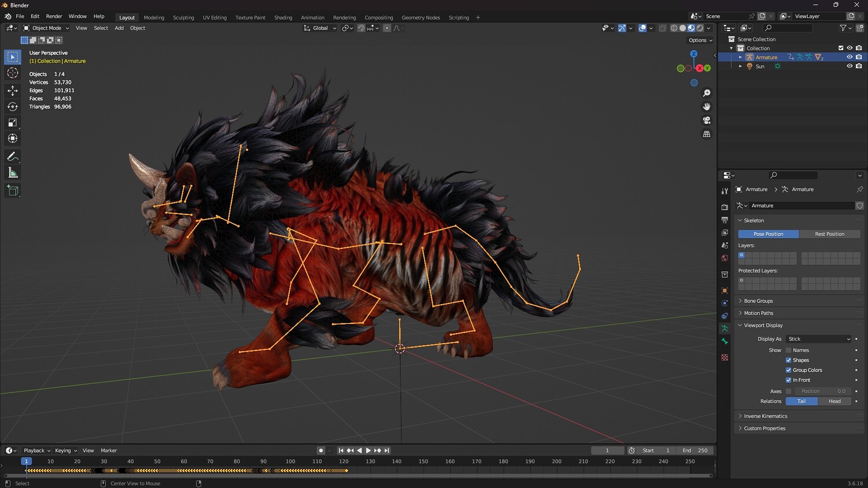Open the viewport Options dropdown

click(700, 40)
